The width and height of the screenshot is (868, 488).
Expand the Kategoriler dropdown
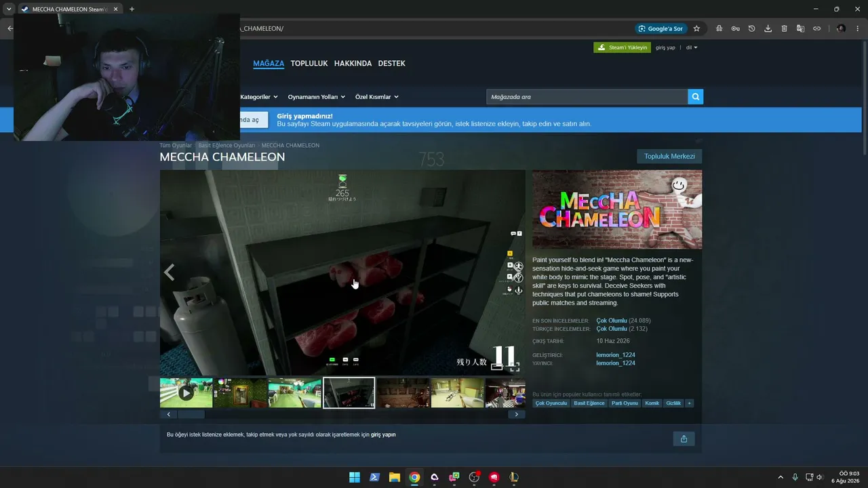258,97
